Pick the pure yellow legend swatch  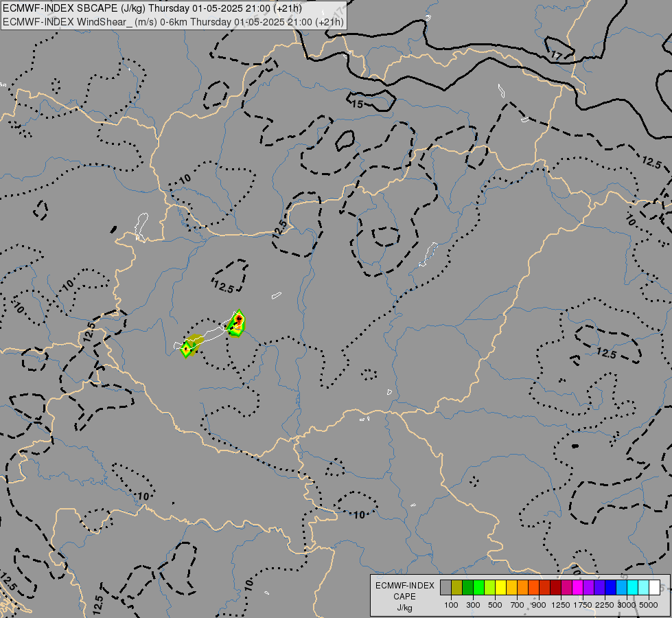coord(500,587)
